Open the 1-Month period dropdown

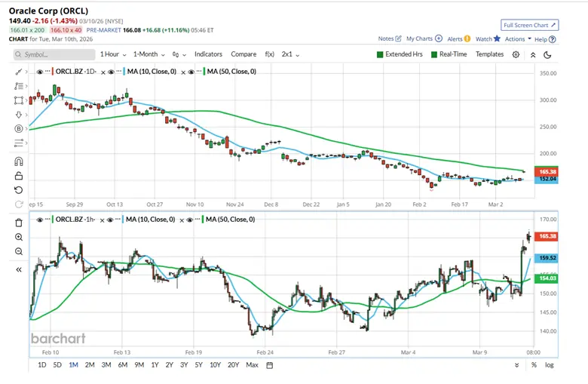pos(149,54)
